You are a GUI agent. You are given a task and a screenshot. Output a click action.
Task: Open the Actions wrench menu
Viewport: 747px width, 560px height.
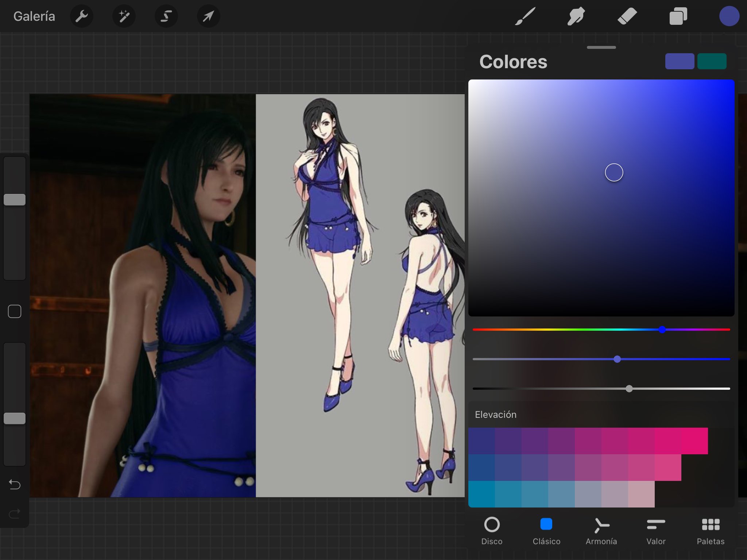[x=82, y=16]
